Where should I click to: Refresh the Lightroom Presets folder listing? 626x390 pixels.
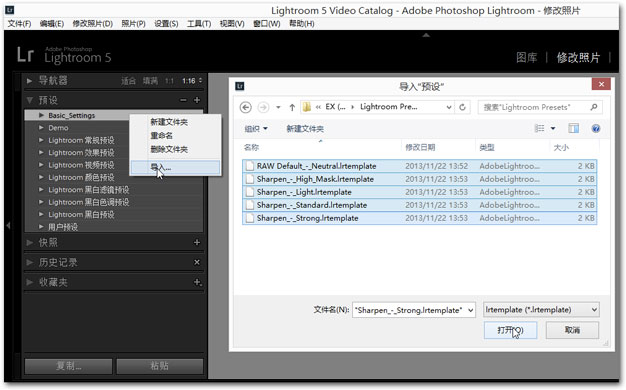pos(462,107)
